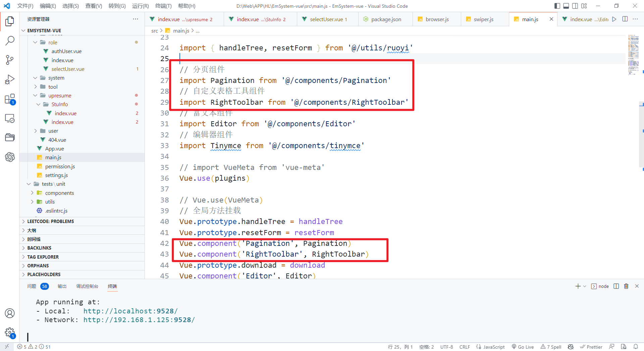
Task: Toggle the bottom panel layout button
Action: click(x=566, y=6)
